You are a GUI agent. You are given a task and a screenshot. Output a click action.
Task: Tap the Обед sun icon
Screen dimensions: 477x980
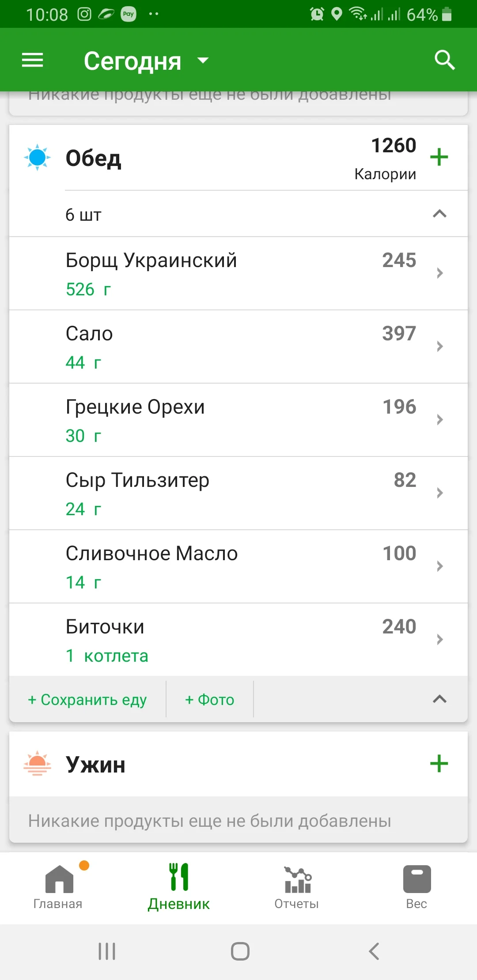37,157
